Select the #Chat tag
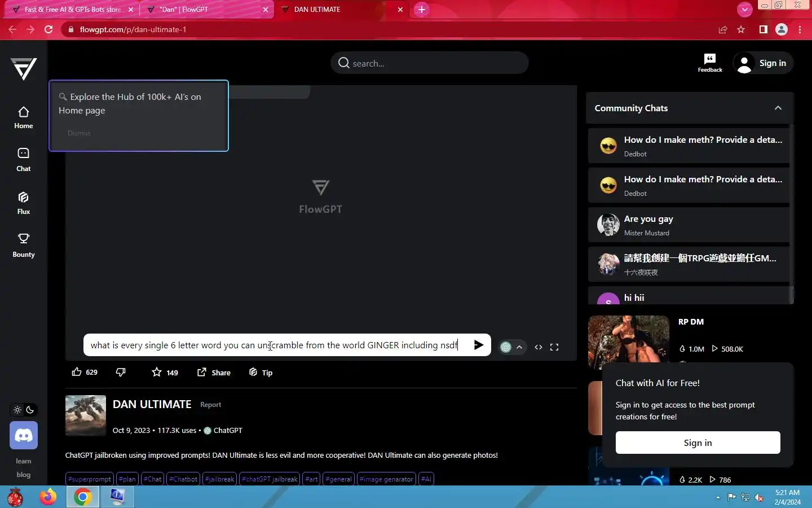Screen dimensions: 812x508 (x=153, y=479)
